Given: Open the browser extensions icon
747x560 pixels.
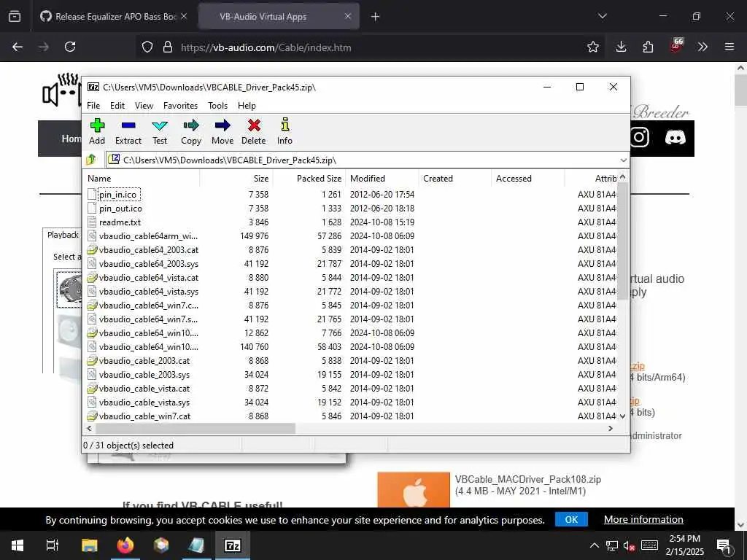Looking at the screenshot, I should 648,47.
